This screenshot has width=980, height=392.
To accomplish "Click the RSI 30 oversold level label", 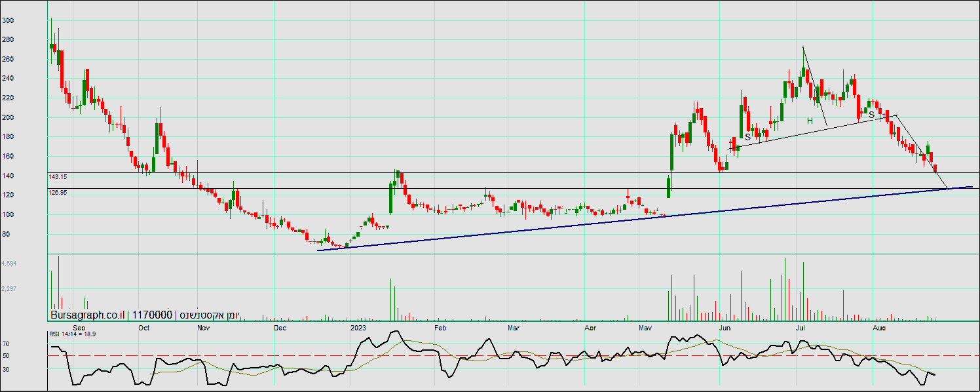I will point(5,370).
